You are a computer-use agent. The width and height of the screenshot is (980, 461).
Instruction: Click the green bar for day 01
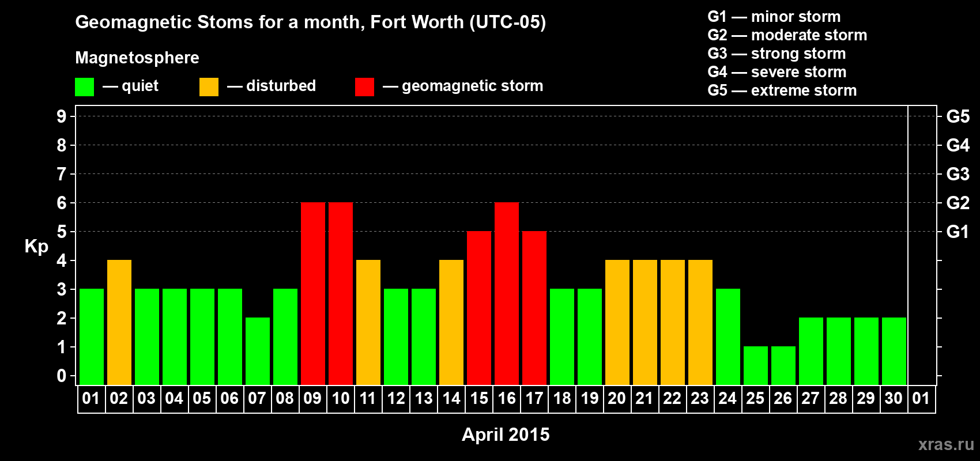pyautogui.click(x=92, y=337)
